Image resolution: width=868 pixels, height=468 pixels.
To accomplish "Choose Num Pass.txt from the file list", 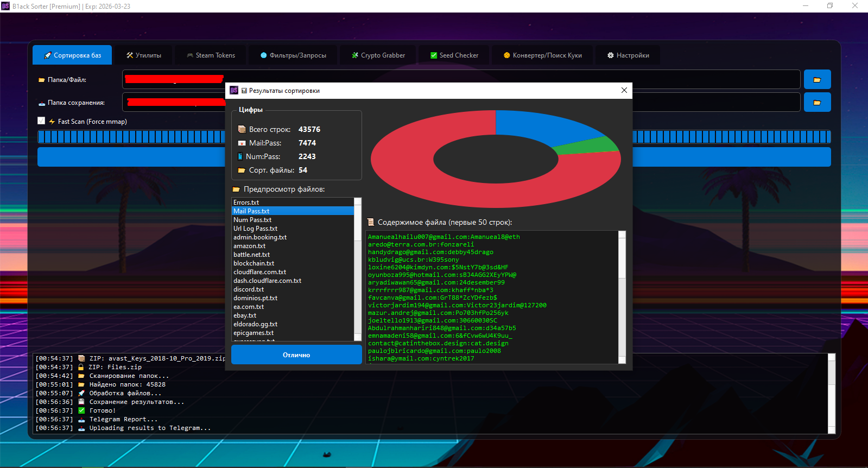I will (x=252, y=220).
